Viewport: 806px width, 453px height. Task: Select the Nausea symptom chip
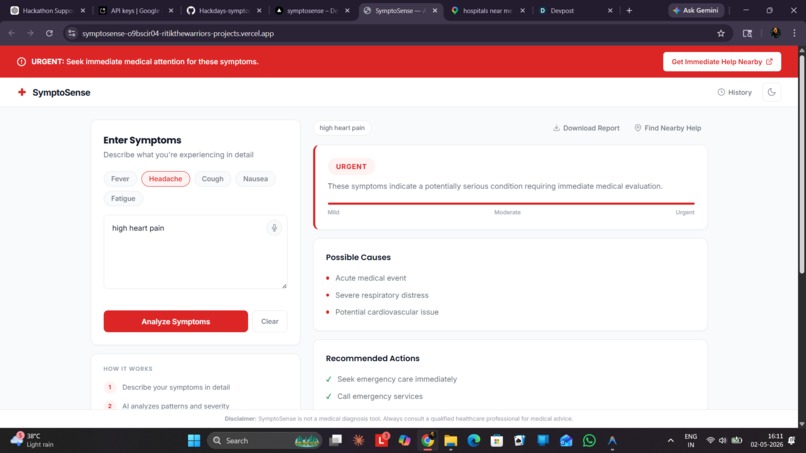click(255, 179)
